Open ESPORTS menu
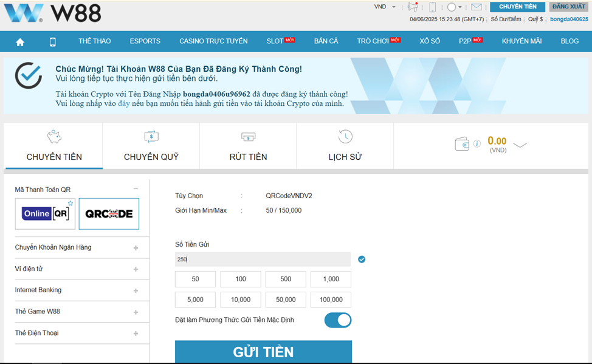The width and height of the screenshot is (592, 364). tap(145, 41)
